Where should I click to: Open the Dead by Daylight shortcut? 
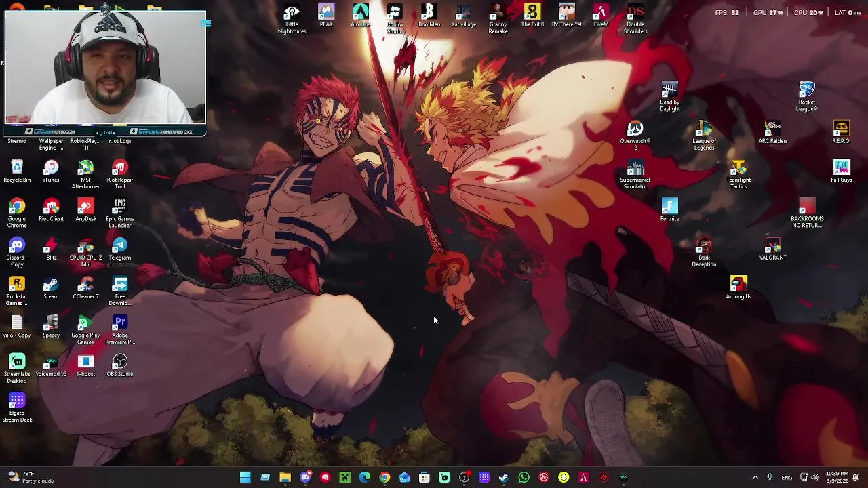coord(669,97)
